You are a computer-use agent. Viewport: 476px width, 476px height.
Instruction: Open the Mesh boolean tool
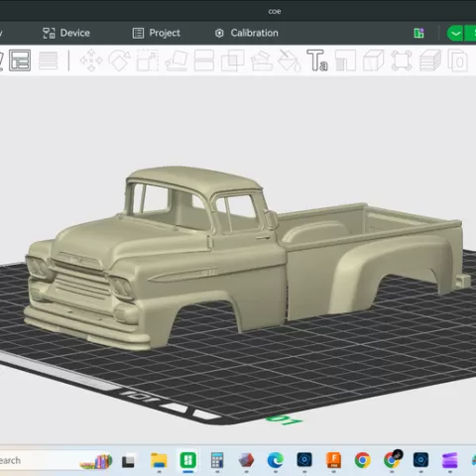tap(233, 60)
